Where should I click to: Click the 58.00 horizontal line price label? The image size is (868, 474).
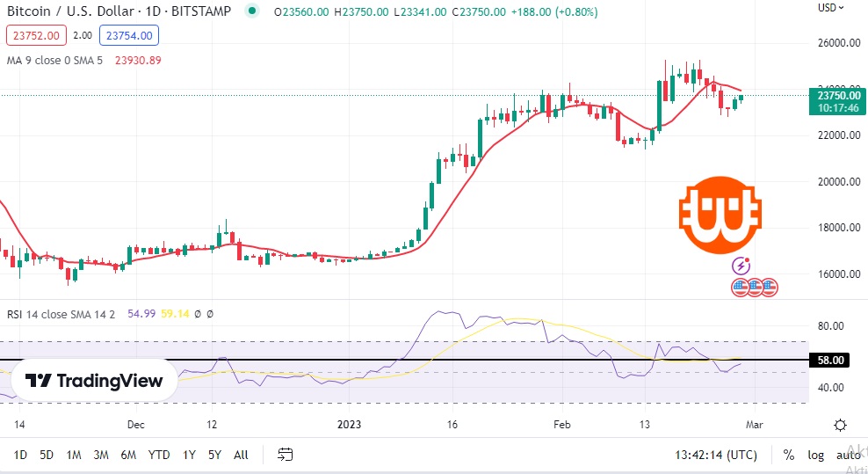831,361
